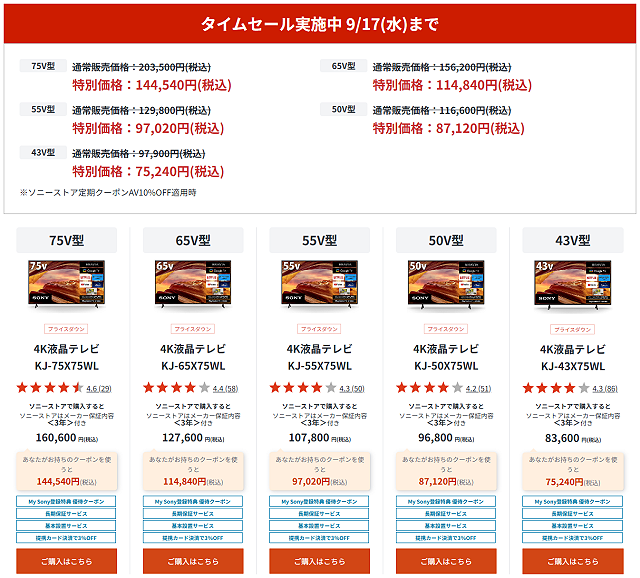Buy the KJ-75X75WL via ご購入はこちら

tap(67, 561)
